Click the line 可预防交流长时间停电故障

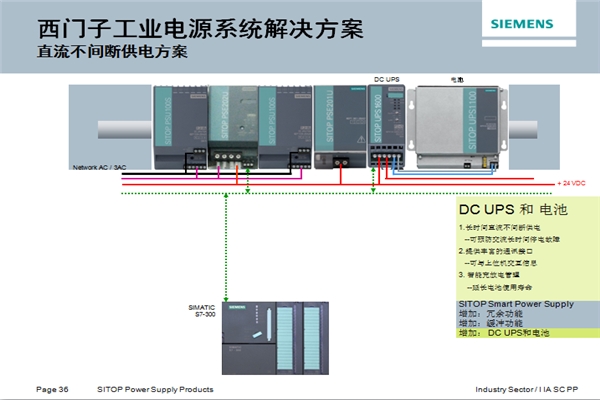point(512,240)
